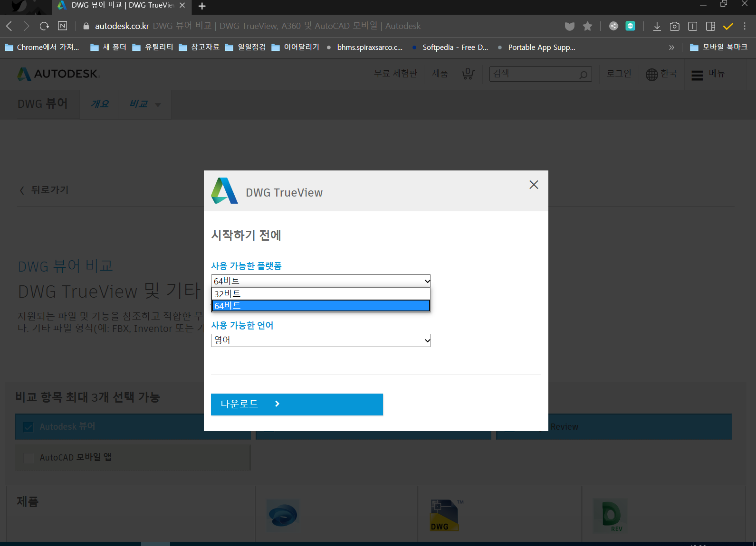Open the 한국 region selector
Image resolution: width=756 pixels, height=546 pixels.
[x=661, y=74]
